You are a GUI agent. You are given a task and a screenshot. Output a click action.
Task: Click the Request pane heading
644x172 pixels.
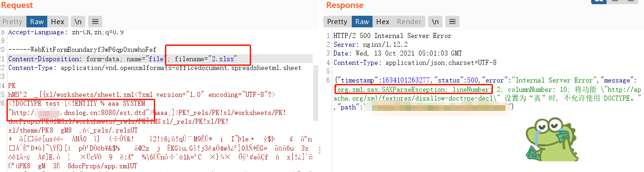point(17,6)
